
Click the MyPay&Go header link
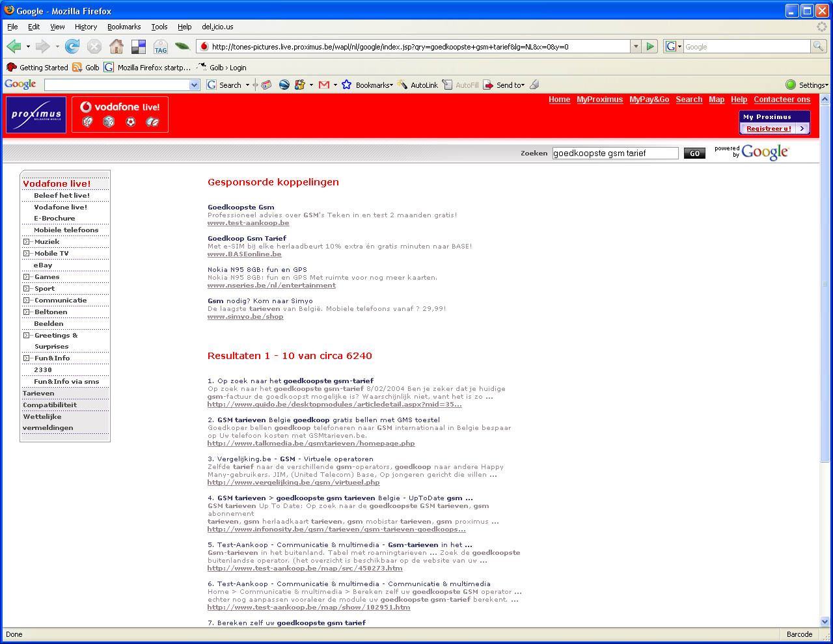pos(649,100)
